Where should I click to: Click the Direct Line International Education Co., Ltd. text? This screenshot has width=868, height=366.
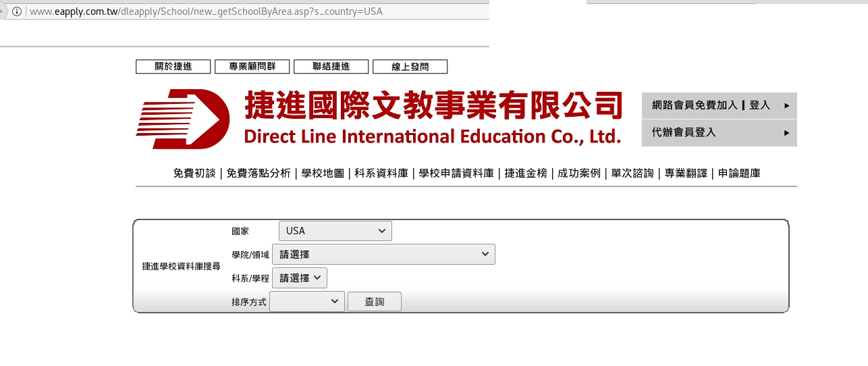point(432,137)
